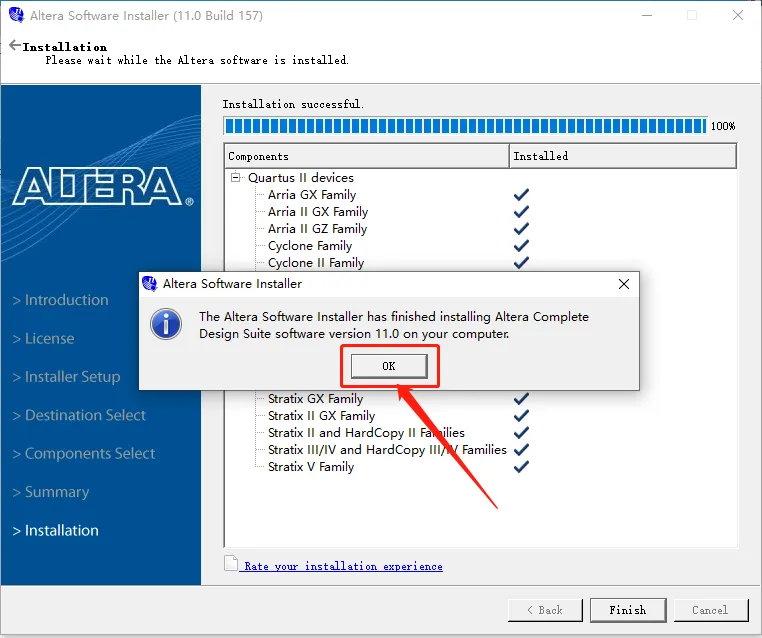The height and width of the screenshot is (638, 762).
Task: Click the Cancel button
Action: 710,610
